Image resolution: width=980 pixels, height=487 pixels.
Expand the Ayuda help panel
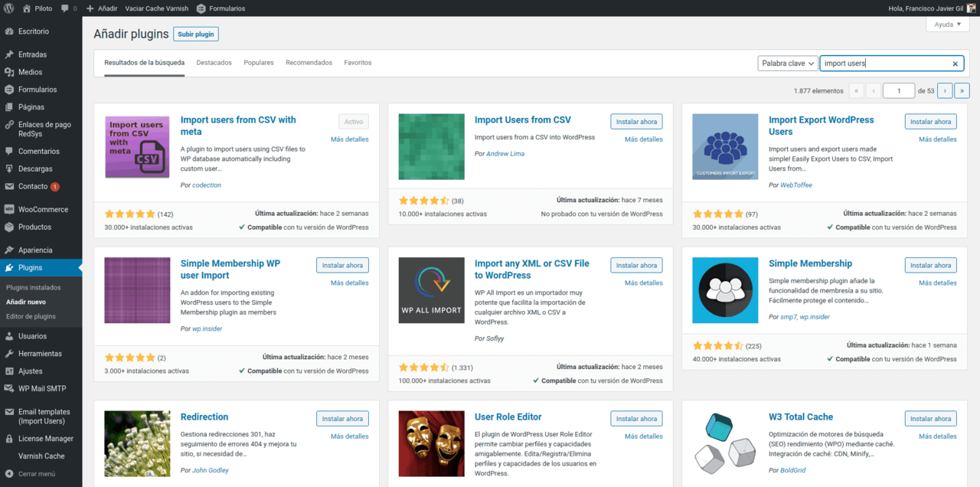[948, 25]
